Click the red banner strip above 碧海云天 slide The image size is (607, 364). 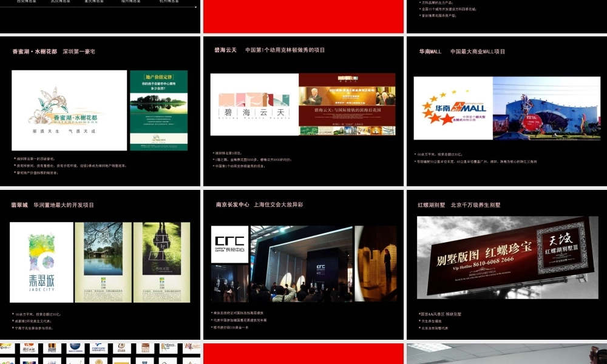coord(303,16)
